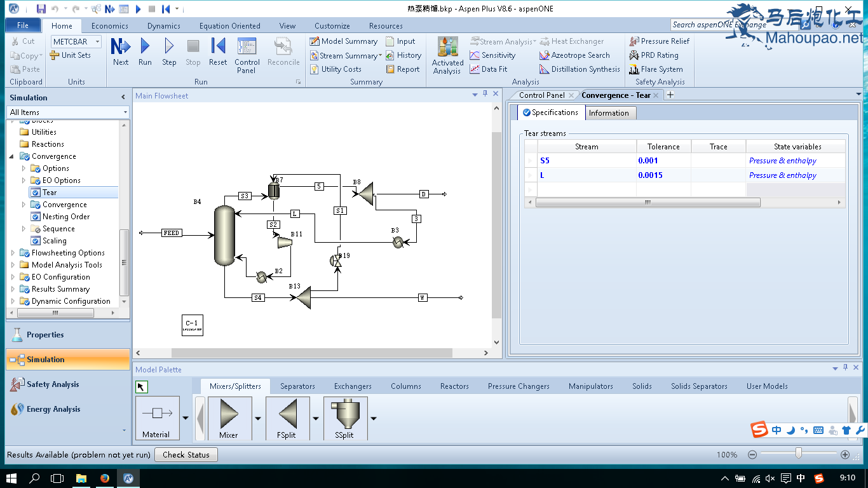
Task: Open PRD Rating tool
Action: [654, 55]
